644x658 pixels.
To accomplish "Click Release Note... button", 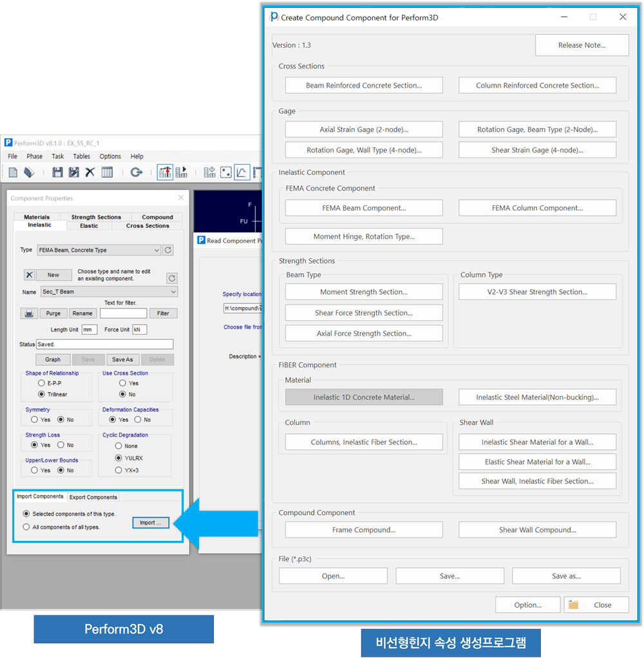I will [x=582, y=45].
